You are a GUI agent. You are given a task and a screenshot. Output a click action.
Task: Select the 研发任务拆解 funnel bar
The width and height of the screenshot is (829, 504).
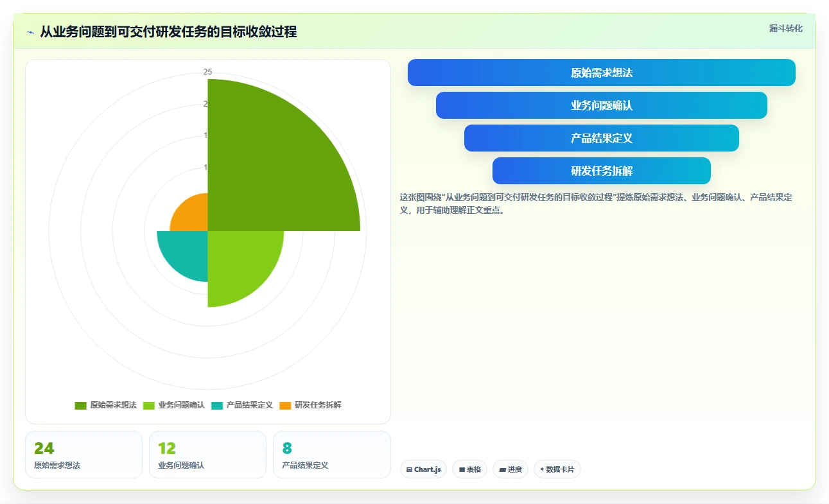point(602,171)
